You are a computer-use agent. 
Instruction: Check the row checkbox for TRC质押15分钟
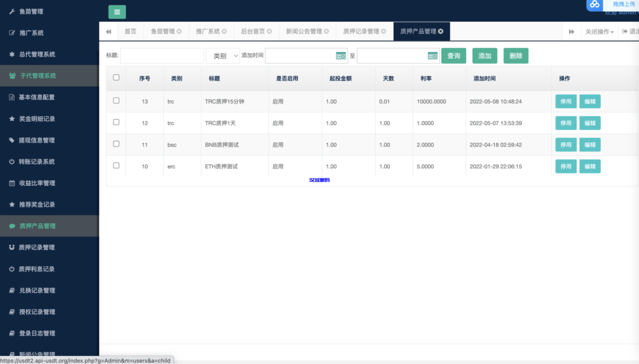116,101
